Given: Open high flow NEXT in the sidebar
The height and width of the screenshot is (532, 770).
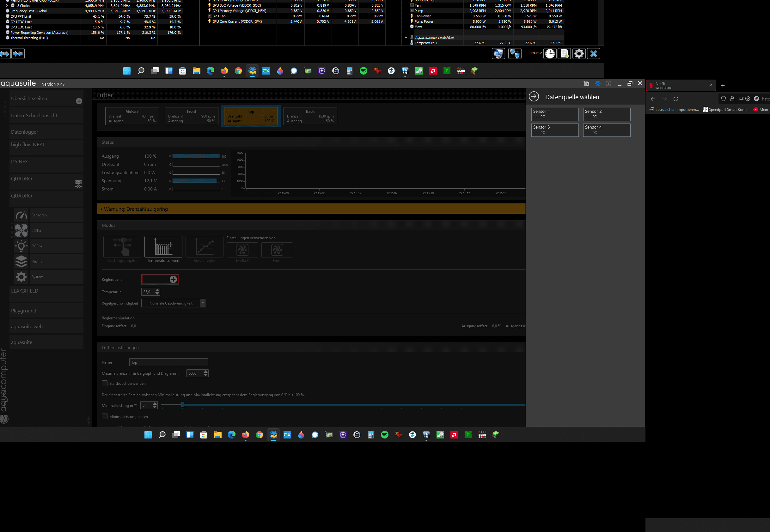Looking at the screenshot, I should (46, 148).
